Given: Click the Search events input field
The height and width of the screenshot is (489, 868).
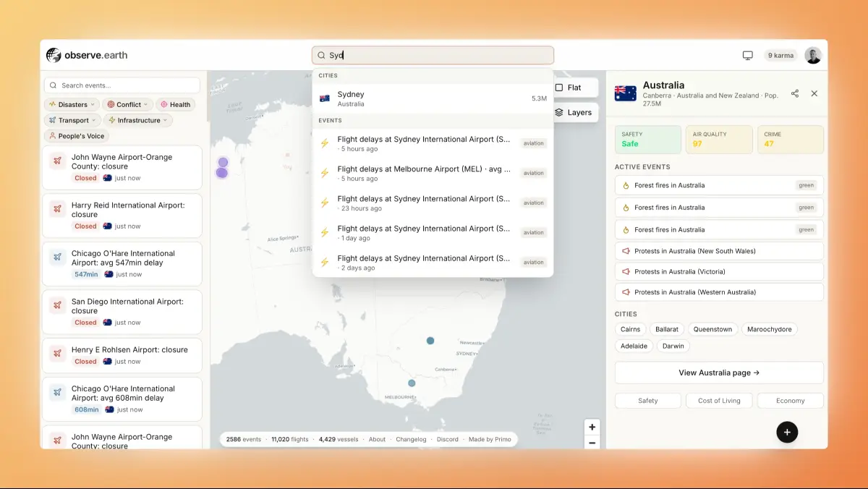Looking at the screenshot, I should (x=123, y=85).
